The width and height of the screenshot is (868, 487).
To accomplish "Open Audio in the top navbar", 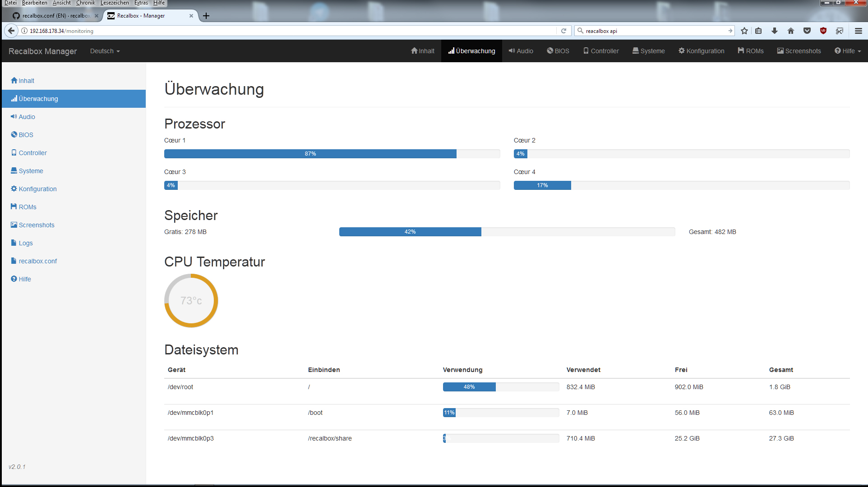I will pyautogui.click(x=521, y=51).
